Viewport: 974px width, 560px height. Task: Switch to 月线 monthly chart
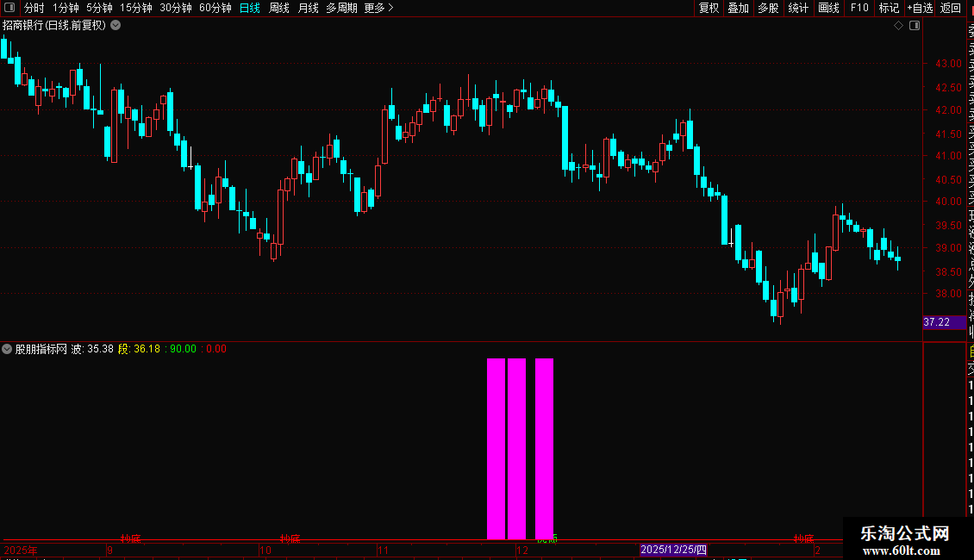308,8
